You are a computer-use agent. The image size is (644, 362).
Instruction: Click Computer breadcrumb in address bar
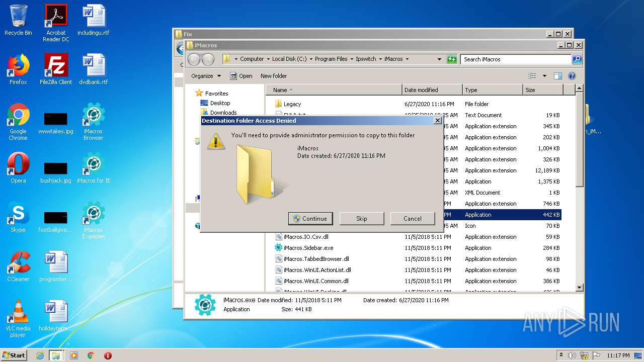coord(252,59)
